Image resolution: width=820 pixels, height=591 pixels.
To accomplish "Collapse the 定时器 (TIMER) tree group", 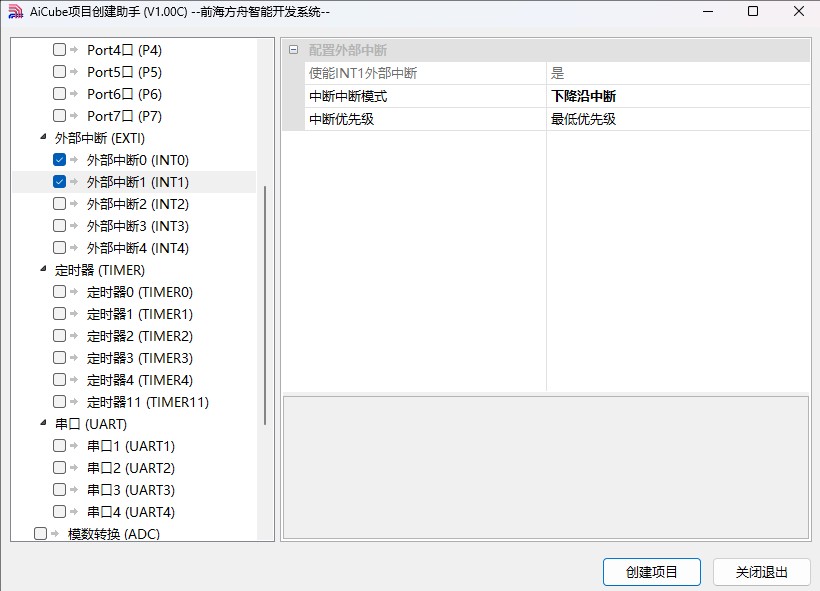I will (43, 269).
